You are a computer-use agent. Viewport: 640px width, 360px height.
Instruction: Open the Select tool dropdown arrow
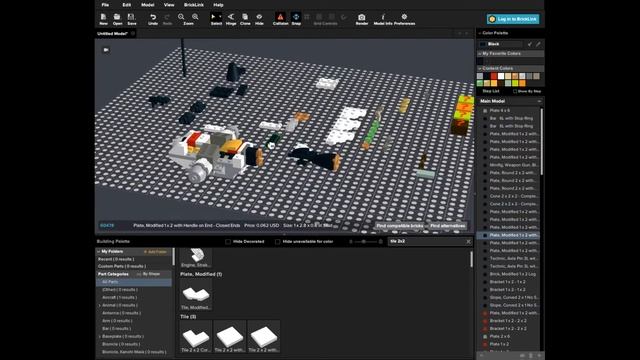tap(220, 17)
